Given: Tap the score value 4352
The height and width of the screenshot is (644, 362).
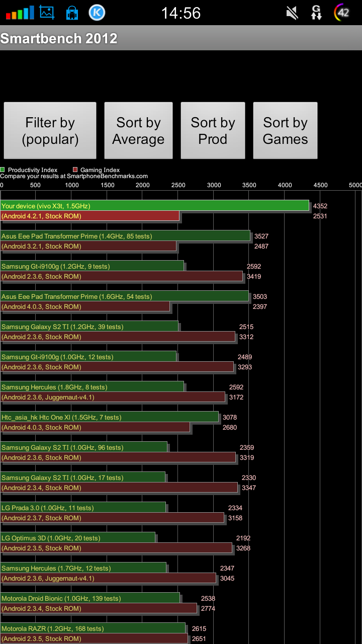Looking at the screenshot, I should point(320,206).
